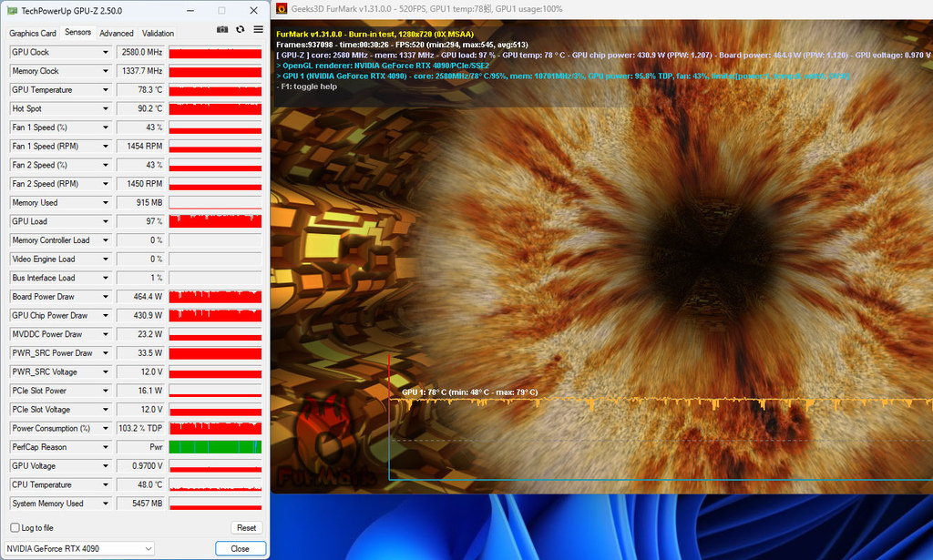Enable the Log to file checkbox
This screenshot has height=560, width=933.
(x=15, y=528)
